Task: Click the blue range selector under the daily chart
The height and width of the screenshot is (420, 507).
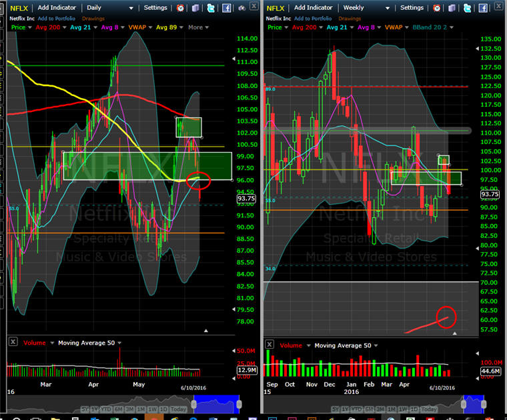Action: tap(215, 404)
